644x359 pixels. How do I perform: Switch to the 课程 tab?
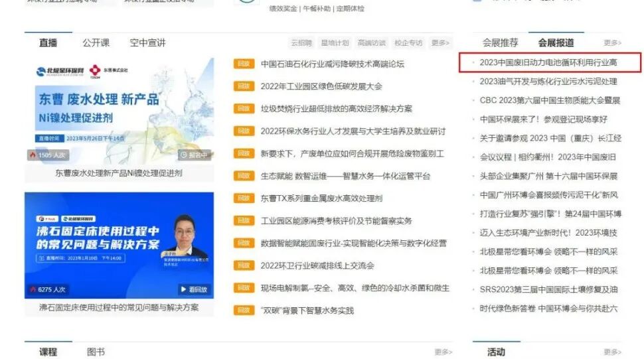pos(48,352)
